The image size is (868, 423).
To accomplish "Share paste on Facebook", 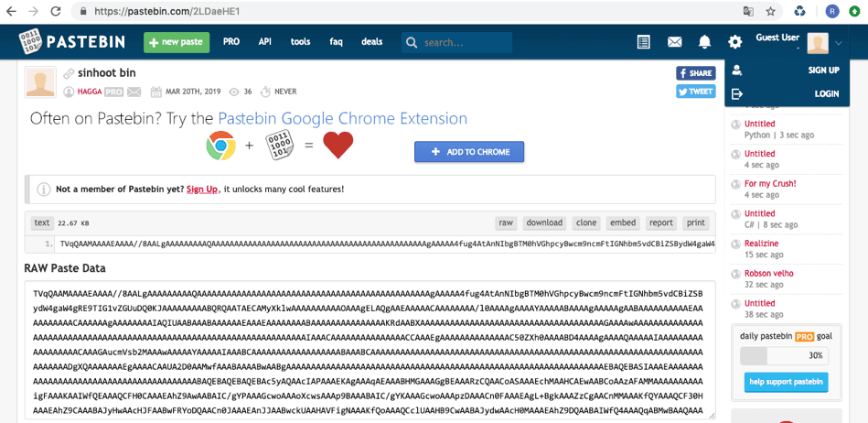I will coord(696,73).
